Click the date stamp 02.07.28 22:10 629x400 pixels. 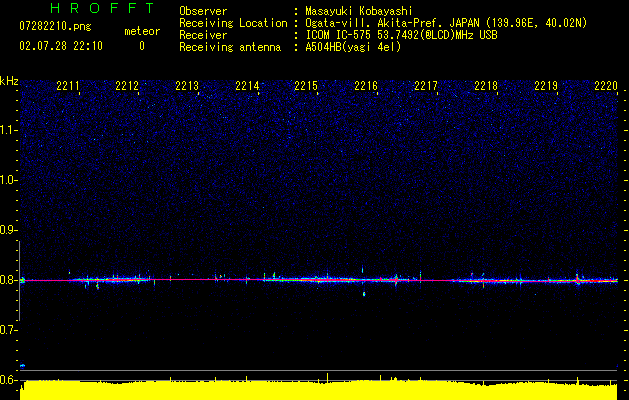coord(61,46)
